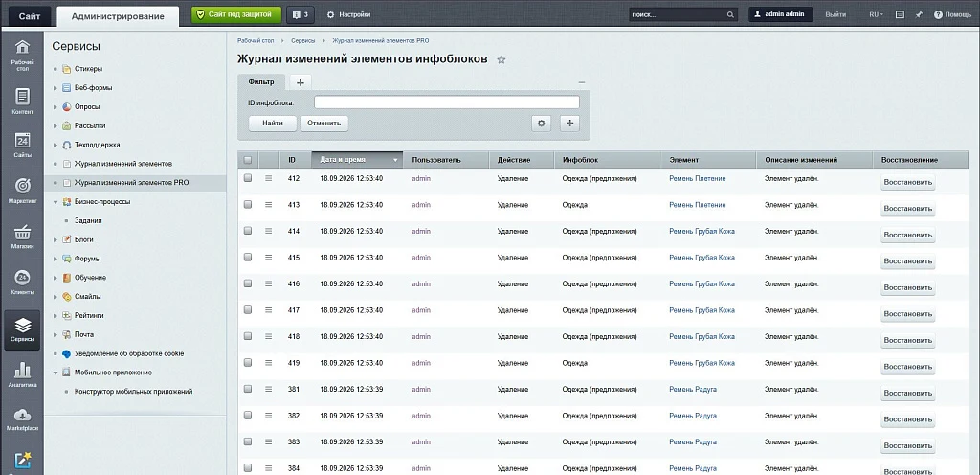Viewport: 980px width, 475px height.
Task: Click the Найти button
Action: (273, 124)
